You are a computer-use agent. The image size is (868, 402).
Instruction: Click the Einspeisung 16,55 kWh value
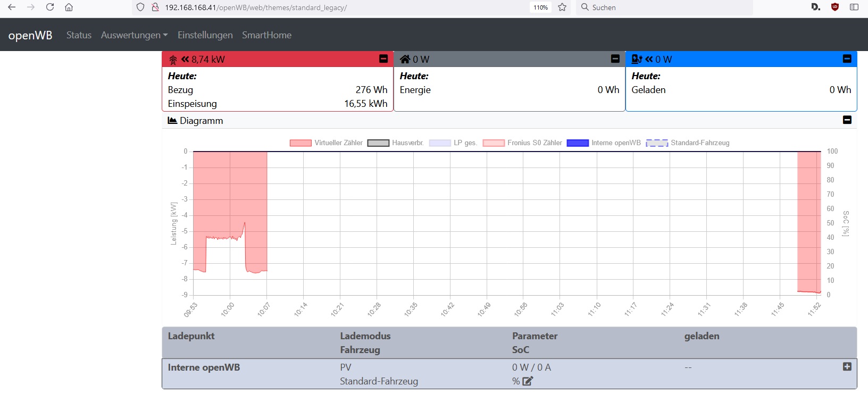365,104
